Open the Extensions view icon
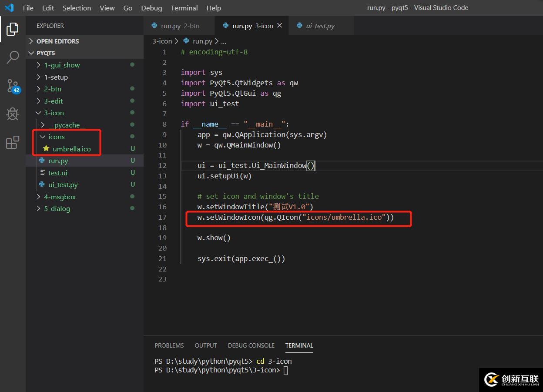The image size is (543, 392). (x=13, y=142)
